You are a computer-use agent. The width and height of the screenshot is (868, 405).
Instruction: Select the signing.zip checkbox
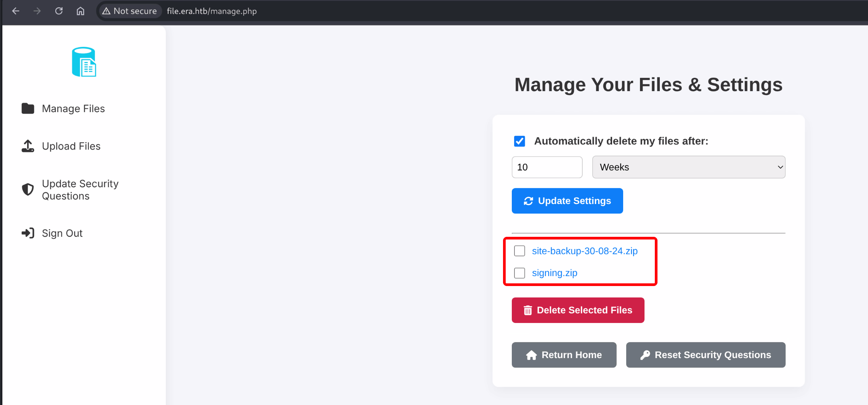click(519, 273)
